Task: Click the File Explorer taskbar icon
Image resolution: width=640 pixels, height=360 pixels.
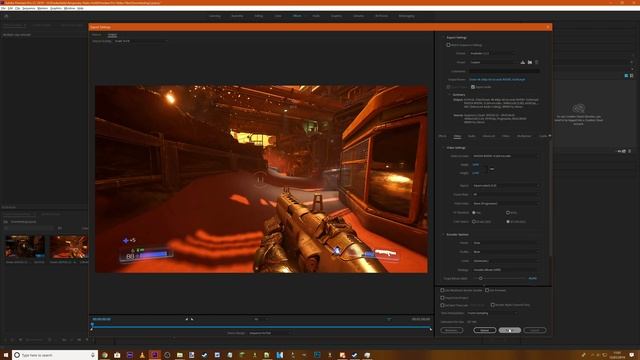Action: [x=180, y=355]
